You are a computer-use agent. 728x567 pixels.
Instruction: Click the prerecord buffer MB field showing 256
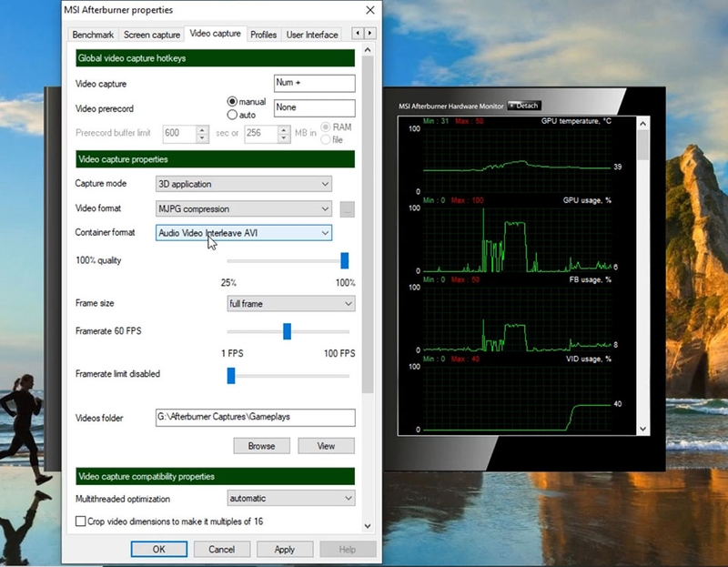[x=261, y=134]
